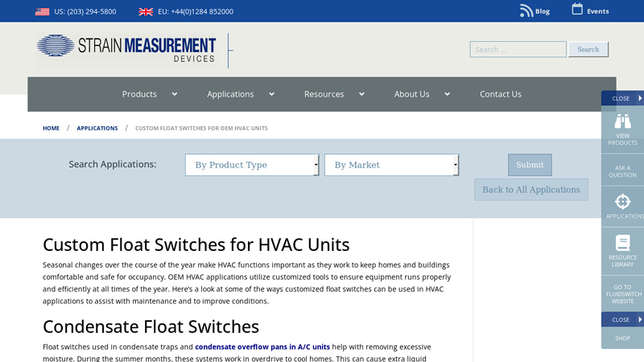Open Resources in the navigation bar
This screenshot has height=362, width=644.
coord(324,94)
